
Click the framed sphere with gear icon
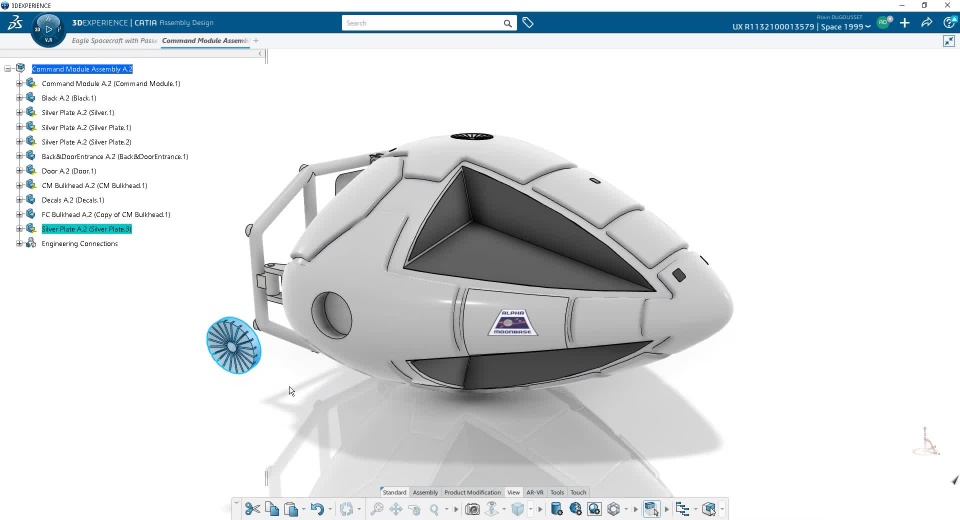click(x=594, y=509)
